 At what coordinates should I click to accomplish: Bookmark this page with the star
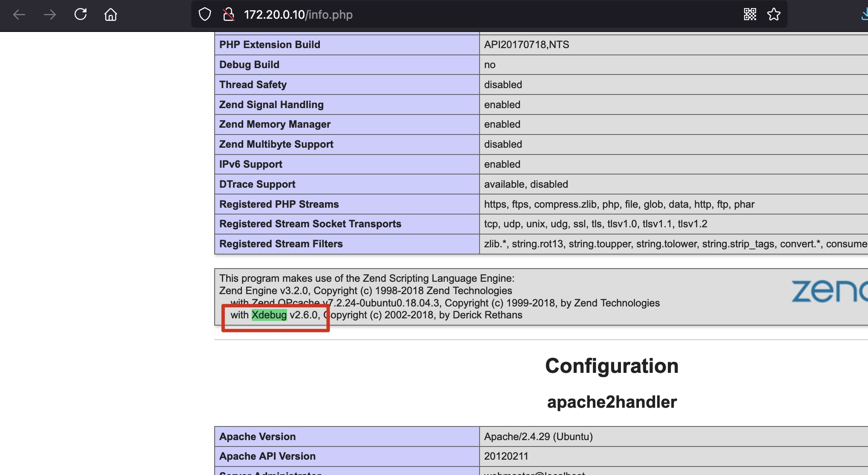773,14
